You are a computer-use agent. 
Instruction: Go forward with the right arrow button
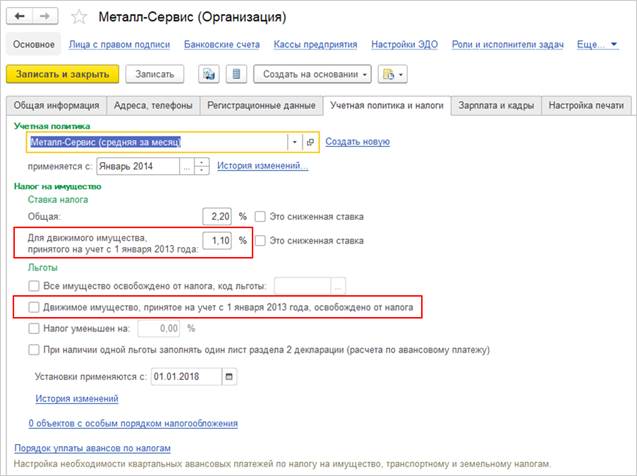point(45,17)
